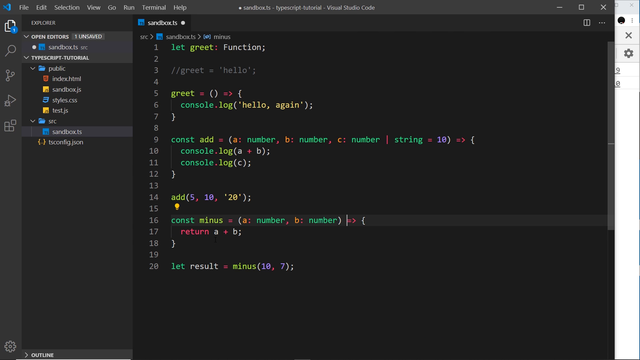This screenshot has height=360, width=640.
Task: Open the Help menu
Action: [180, 7]
